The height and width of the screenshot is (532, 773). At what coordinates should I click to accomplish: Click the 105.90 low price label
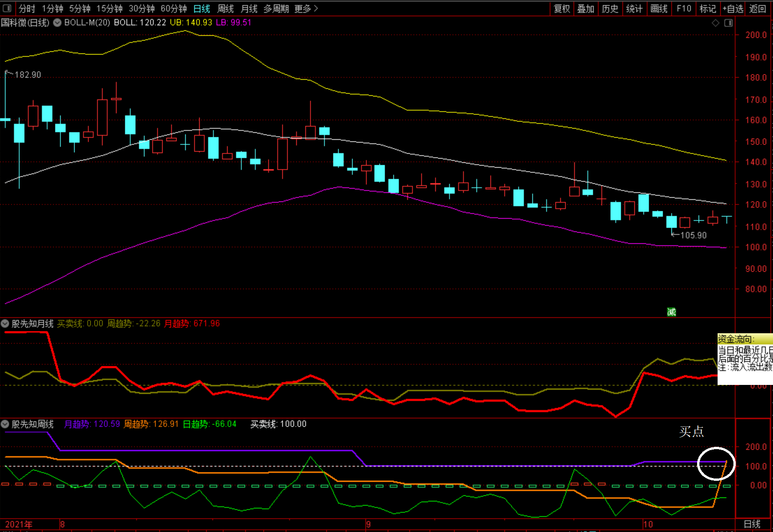[693, 235]
